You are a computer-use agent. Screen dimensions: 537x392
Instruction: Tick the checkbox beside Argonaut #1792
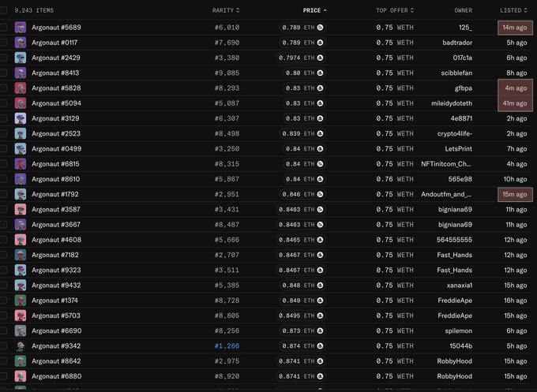click(3, 194)
